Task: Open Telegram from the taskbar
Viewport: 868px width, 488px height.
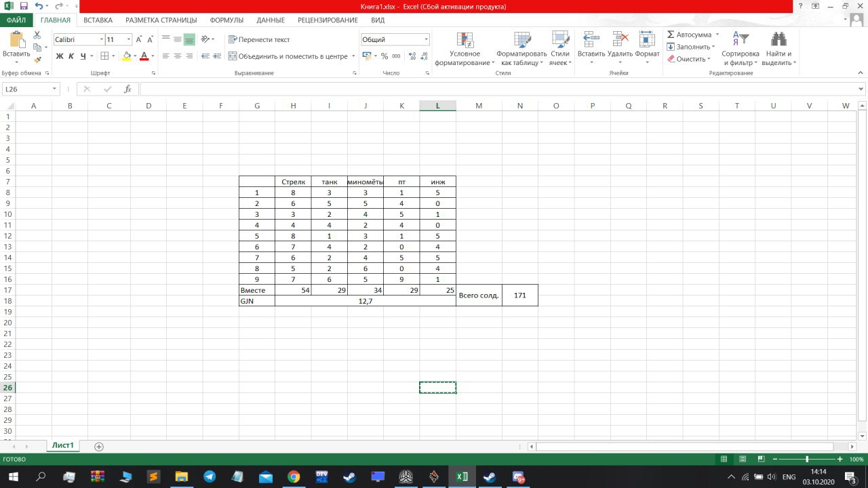Action: pos(209,477)
